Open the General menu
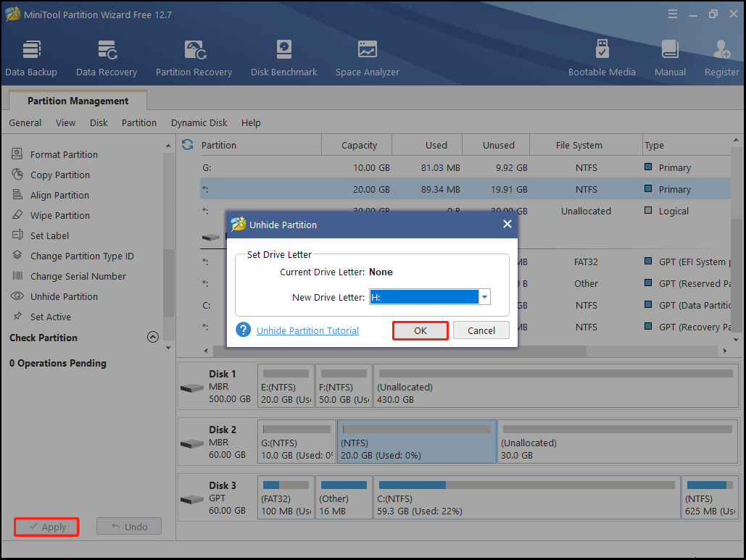 [x=25, y=122]
